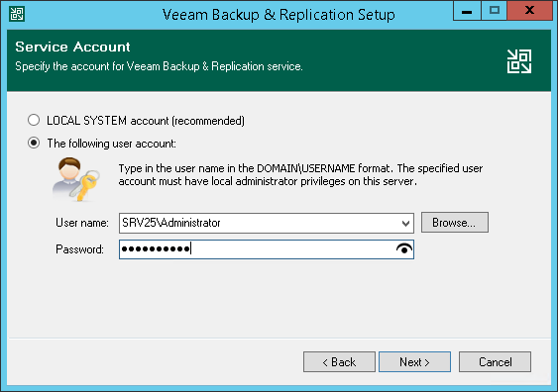Image resolution: width=558 pixels, height=392 pixels.
Task: Click the 'Password:' label
Action: (79, 249)
